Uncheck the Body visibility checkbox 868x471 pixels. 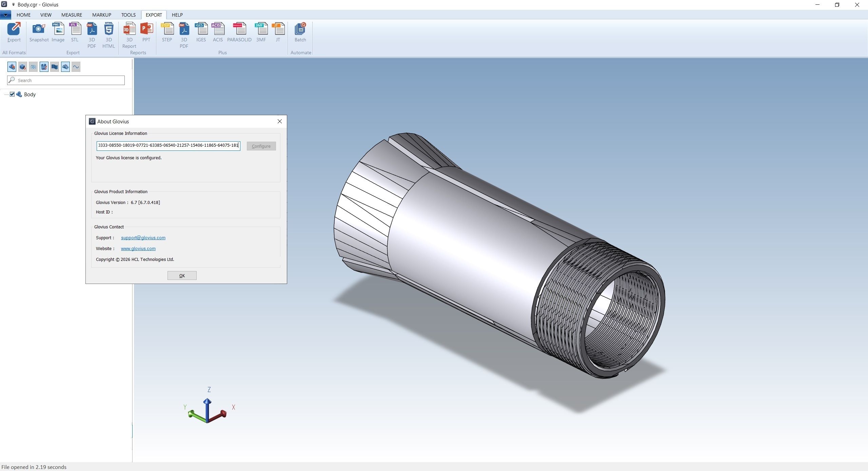click(x=12, y=94)
